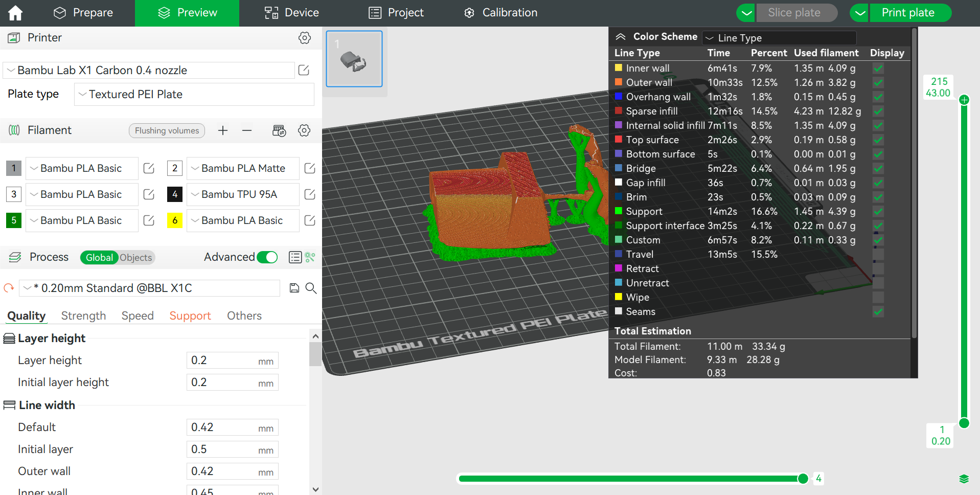Edit filament 1 Bambu PLA Basic preset
The image size is (980, 495).
coord(149,168)
